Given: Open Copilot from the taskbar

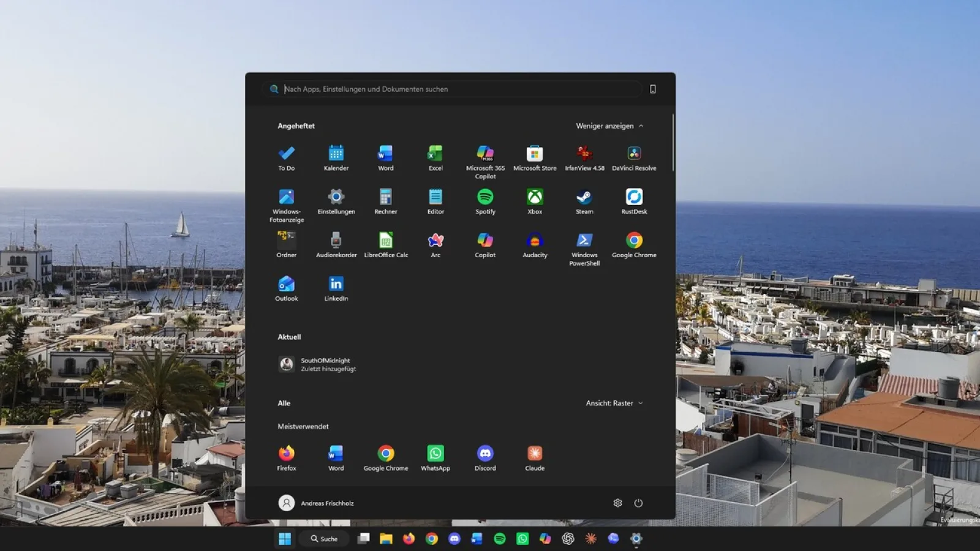Looking at the screenshot, I should [x=545, y=539].
